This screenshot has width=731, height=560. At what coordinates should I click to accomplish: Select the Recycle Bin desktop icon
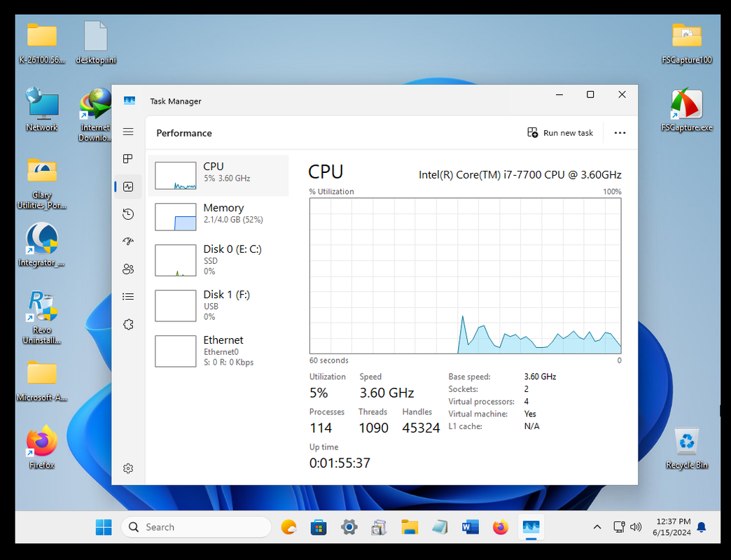coord(687,448)
